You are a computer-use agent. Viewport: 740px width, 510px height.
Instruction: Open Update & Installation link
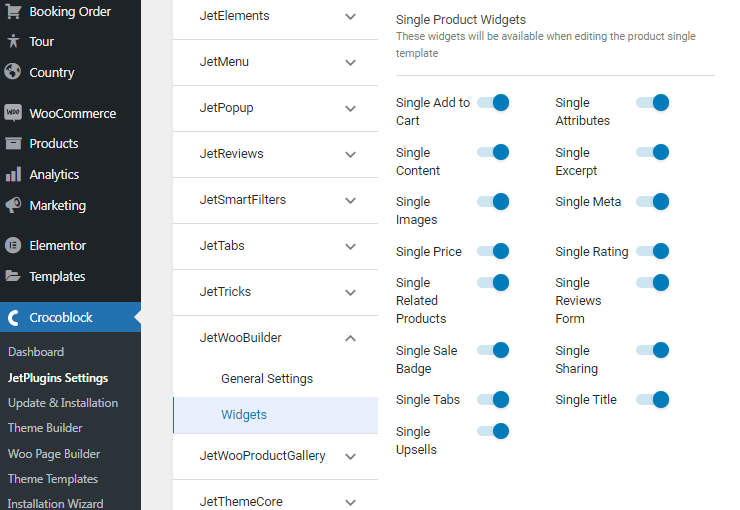click(63, 403)
